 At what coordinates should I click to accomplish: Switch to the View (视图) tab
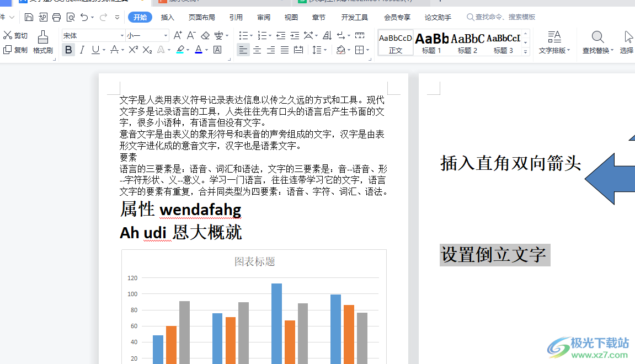point(291,18)
